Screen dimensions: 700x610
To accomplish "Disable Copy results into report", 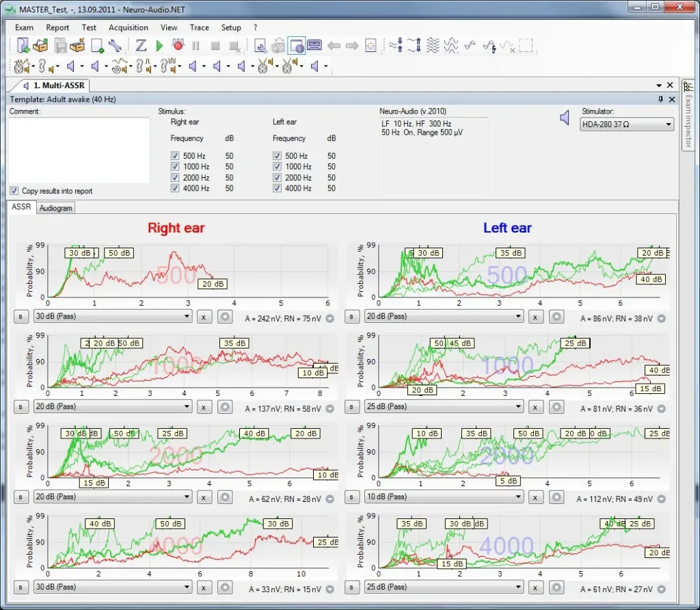I will click(x=14, y=191).
